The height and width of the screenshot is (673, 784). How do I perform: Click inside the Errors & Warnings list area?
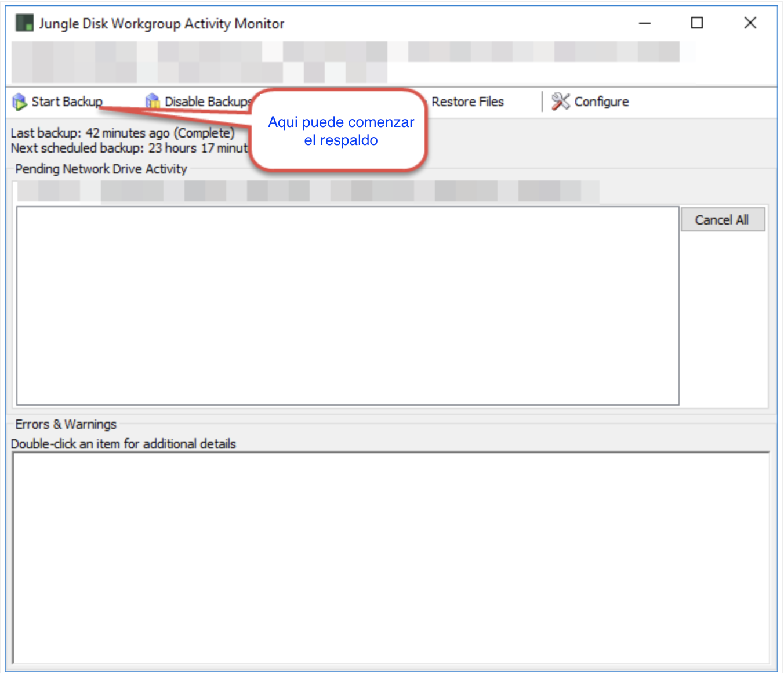[x=391, y=558]
